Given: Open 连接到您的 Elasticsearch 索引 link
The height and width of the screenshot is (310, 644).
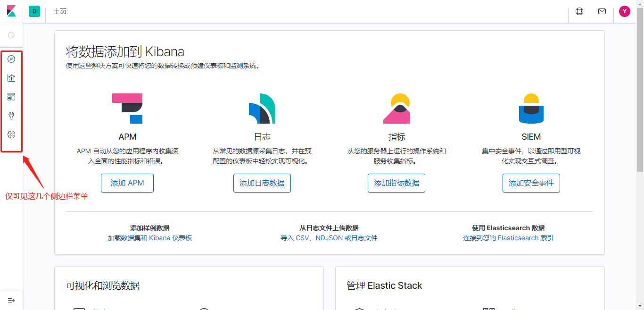Looking at the screenshot, I should pos(508,238).
